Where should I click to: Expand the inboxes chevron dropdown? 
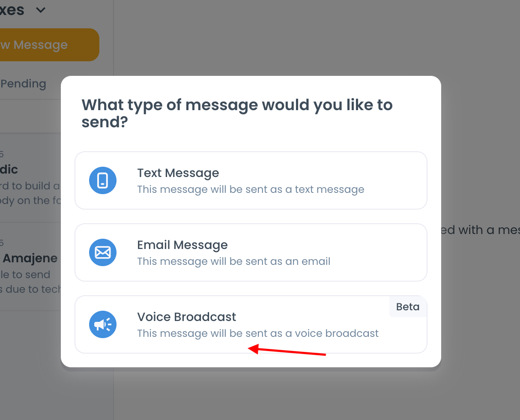coord(41,10)
